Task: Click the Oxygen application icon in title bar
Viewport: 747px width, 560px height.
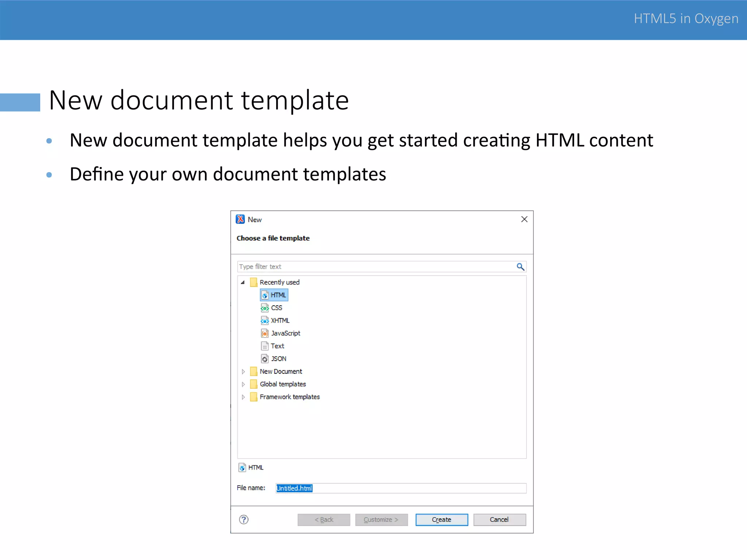Action: (x=240, y=219)
